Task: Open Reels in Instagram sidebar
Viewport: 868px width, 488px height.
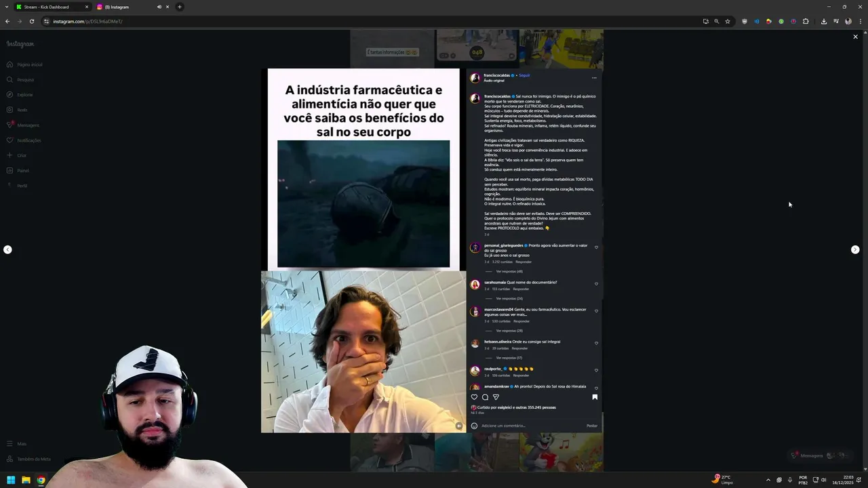Action: click(x=17, y=110)
